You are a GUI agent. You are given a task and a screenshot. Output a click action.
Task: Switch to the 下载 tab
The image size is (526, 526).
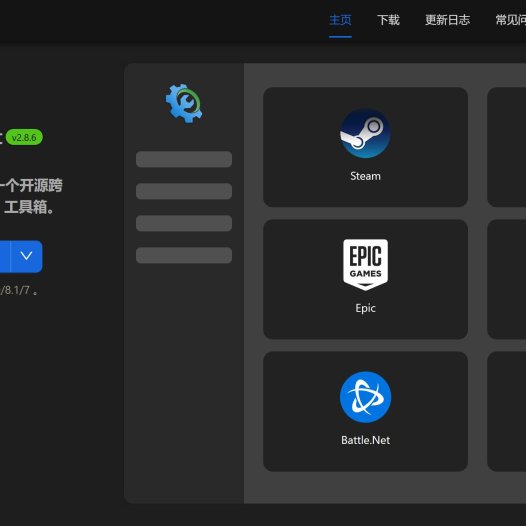click(x=388, y=20)
